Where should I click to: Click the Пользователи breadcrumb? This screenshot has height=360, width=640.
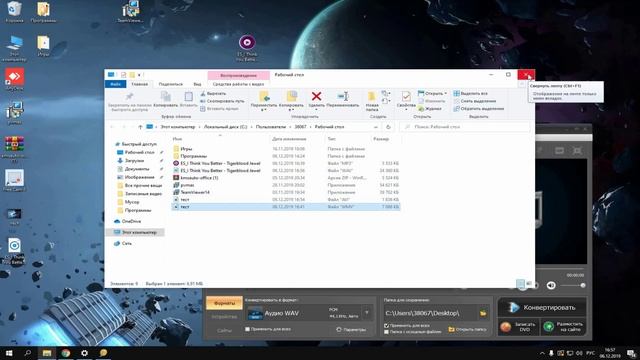click(271, 127)
